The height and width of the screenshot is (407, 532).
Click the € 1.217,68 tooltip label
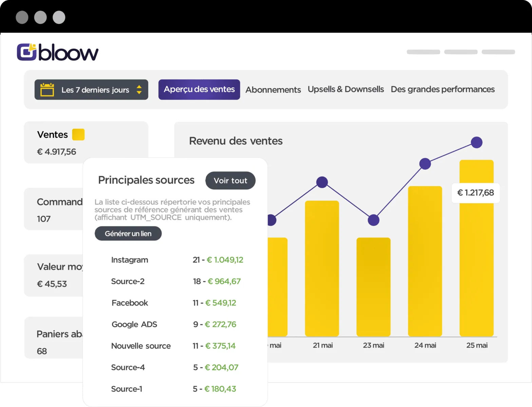pos(476,193)
